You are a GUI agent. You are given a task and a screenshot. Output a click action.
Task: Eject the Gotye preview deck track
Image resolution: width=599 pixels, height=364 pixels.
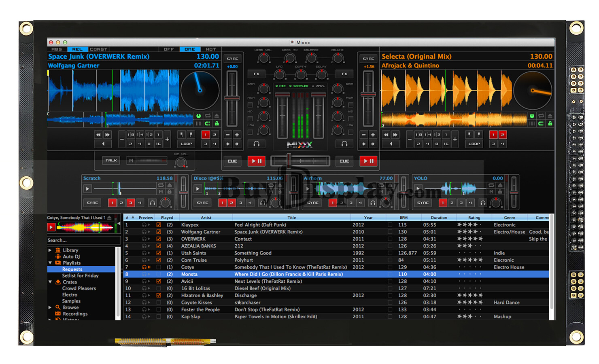[109, 218]
